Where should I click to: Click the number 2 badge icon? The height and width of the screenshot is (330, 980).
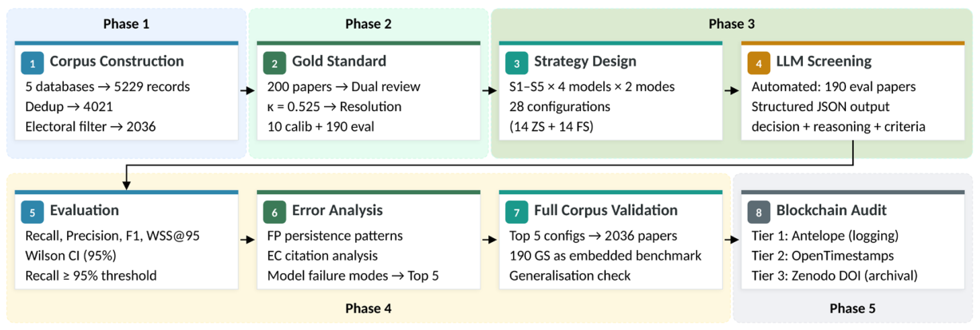tap(275, 62)
